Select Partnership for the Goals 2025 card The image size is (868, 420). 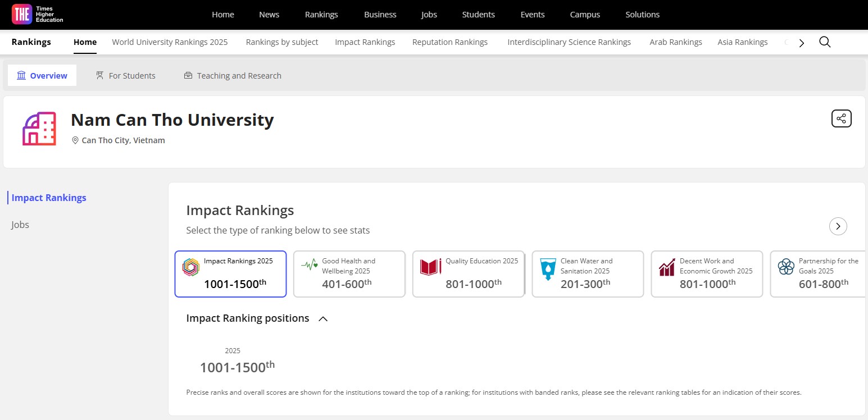tap(819, 273)
